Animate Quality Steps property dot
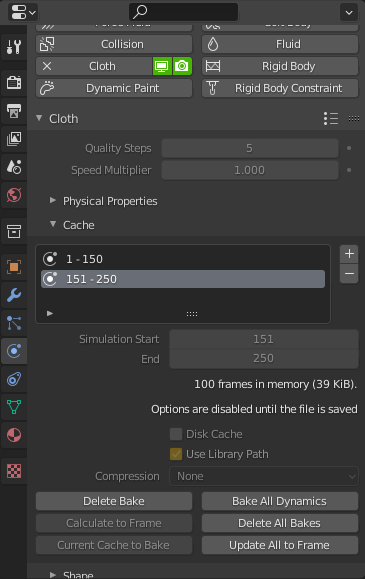Image resolution: width=365 pixels, height=579 pixels. point(349,148)
